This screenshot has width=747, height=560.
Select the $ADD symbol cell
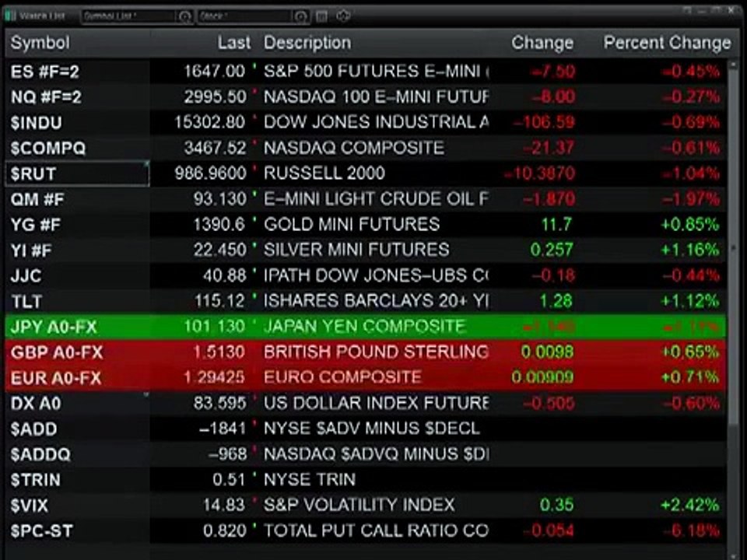78,429
